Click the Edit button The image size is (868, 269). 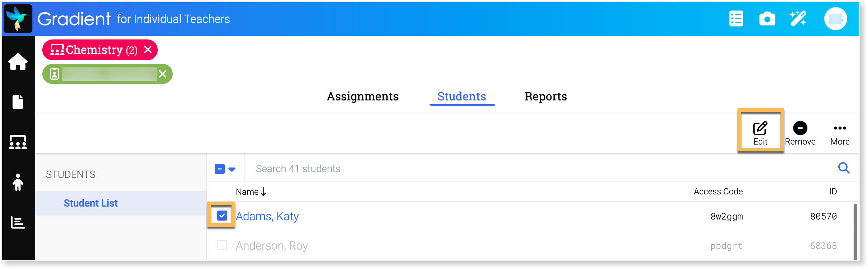[x=760, y=133]
